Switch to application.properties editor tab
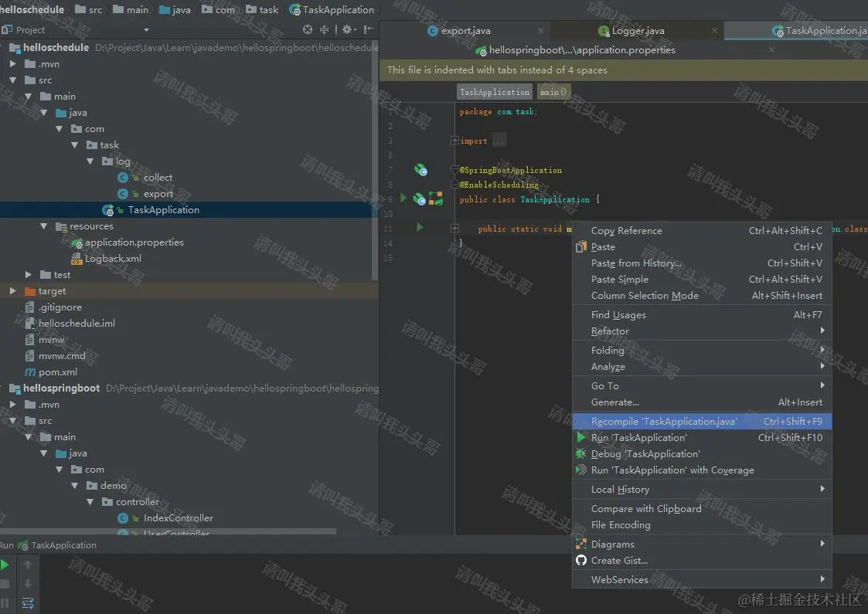 [582, 50]
